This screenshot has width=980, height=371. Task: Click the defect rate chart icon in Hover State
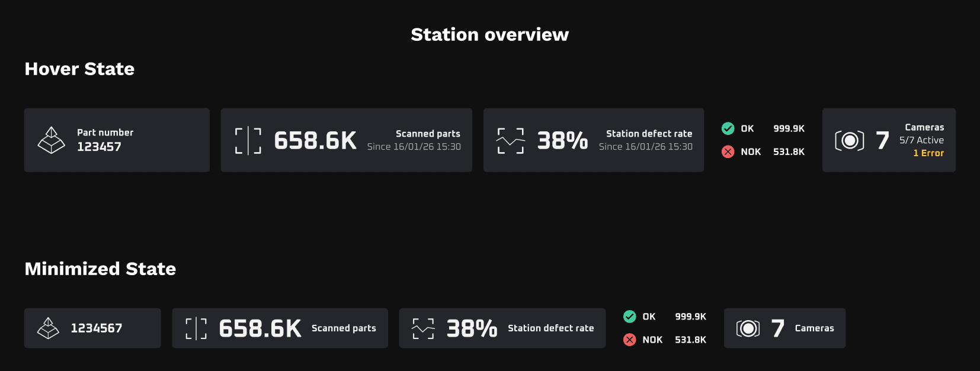(x=511, y=141)
